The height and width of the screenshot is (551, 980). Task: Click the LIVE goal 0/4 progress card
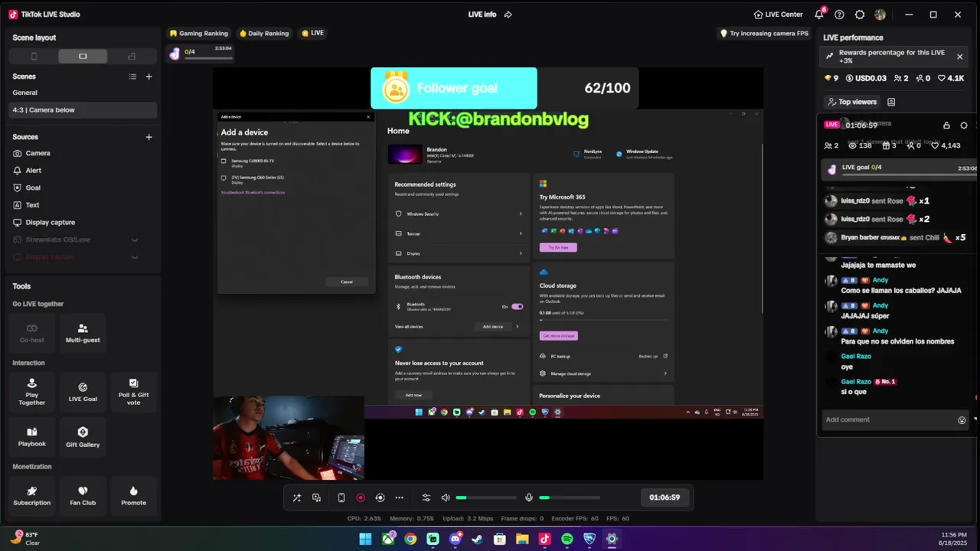point(900,168)
